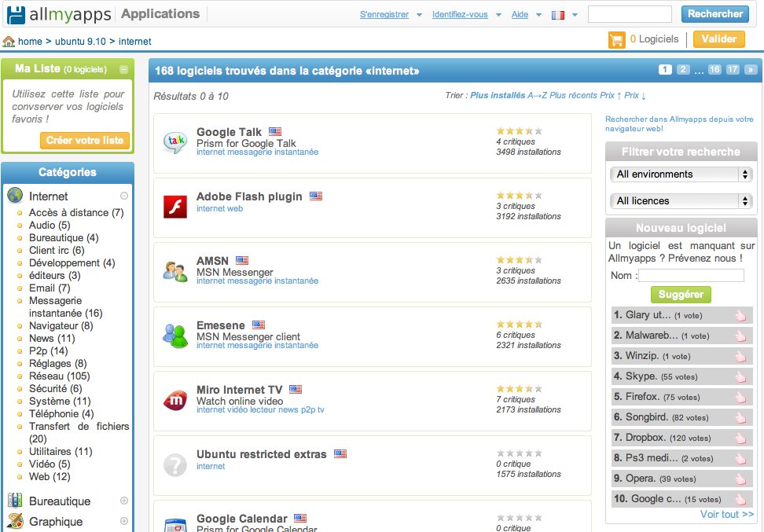Click the Ubuntu restricted extras placeholder icon
The image size is (764, 532).
(175, 464)
